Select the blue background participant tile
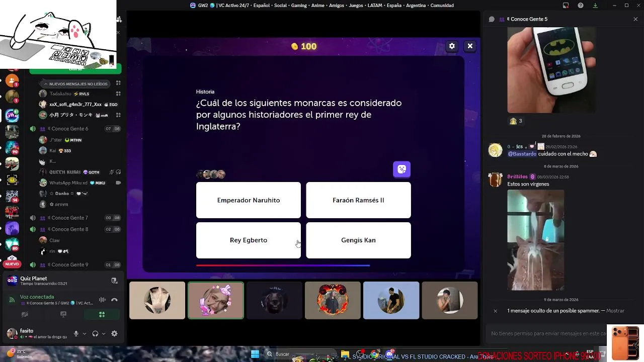The width and height of the screenshot is (644, 362). [x=391, y=300]
